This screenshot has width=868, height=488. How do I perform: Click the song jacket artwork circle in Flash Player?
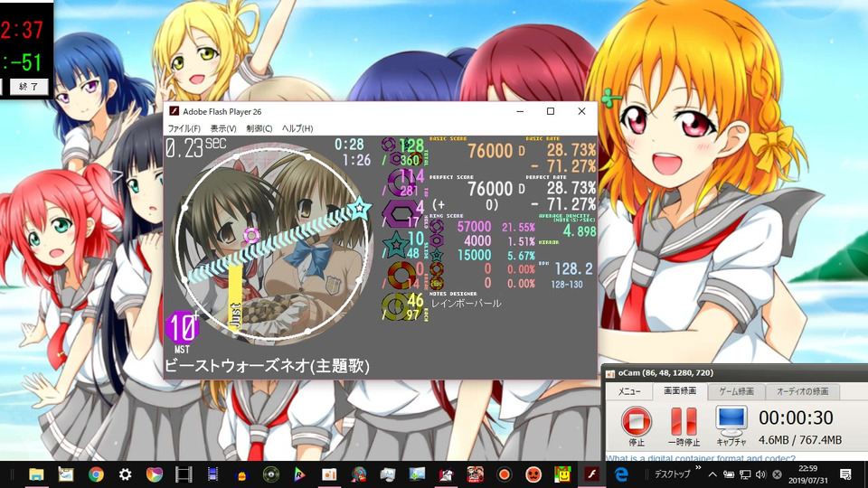[x=273, y=242]
